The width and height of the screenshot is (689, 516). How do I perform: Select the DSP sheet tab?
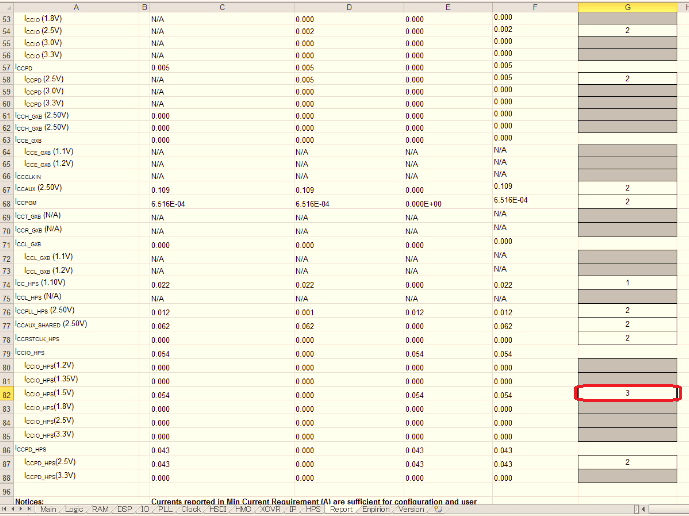[x=125, y=510]
